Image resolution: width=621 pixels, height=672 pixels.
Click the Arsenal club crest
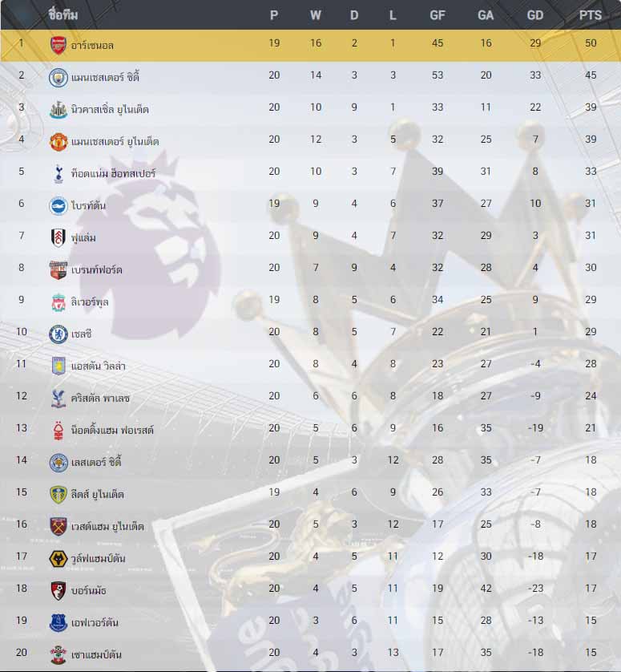click(58, 46)
